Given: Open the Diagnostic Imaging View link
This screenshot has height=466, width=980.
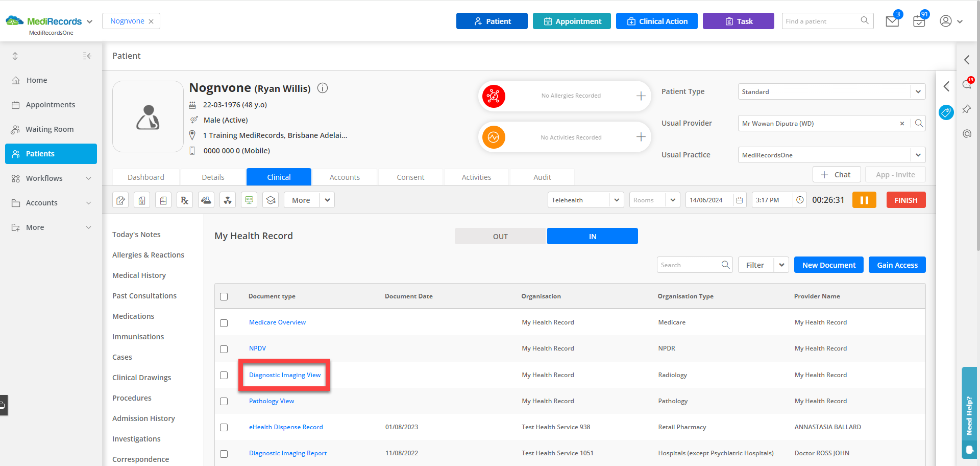Looking at the screenshot, I should [285, 375].
